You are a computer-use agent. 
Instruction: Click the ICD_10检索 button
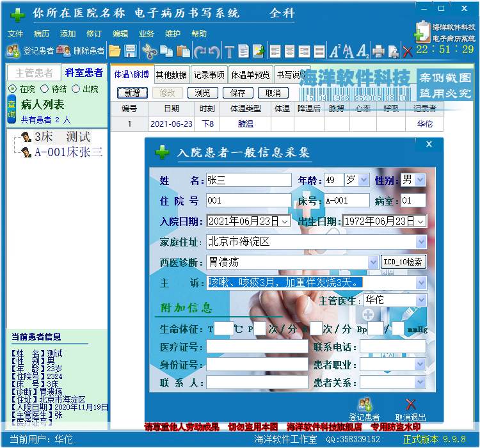click(403, 262)
